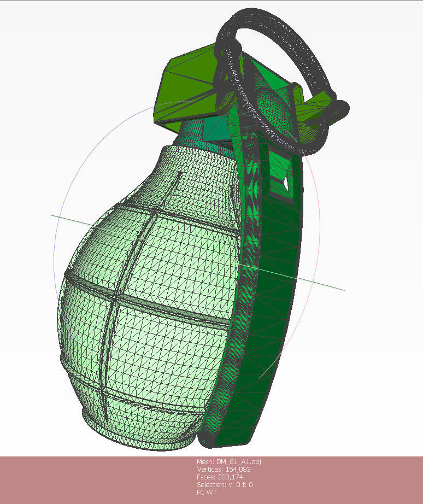Click the 'FC WT' status indicator
The width and height of the screenshot is (423, 504).
point(207,492)
